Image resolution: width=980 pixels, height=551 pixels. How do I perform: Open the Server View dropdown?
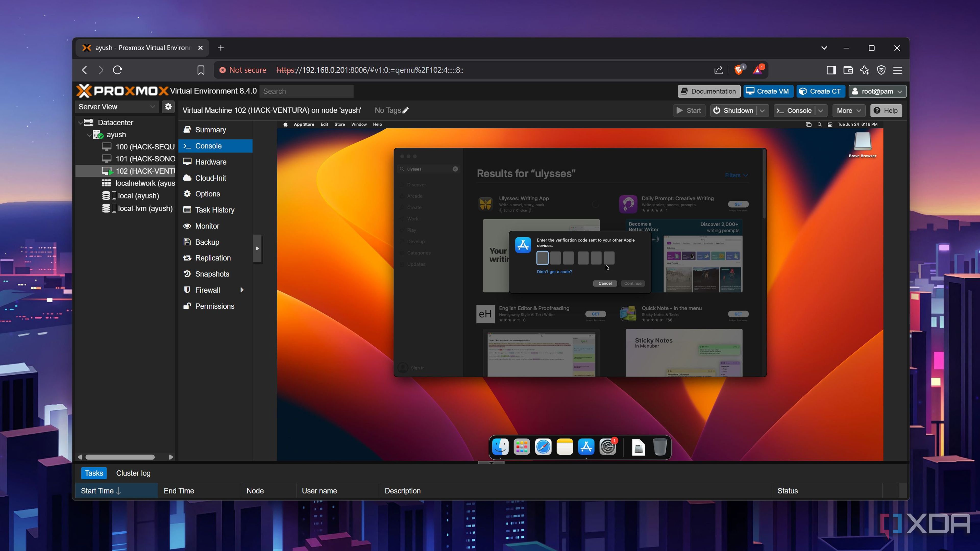pyautogui.click(x=117, y=107)
